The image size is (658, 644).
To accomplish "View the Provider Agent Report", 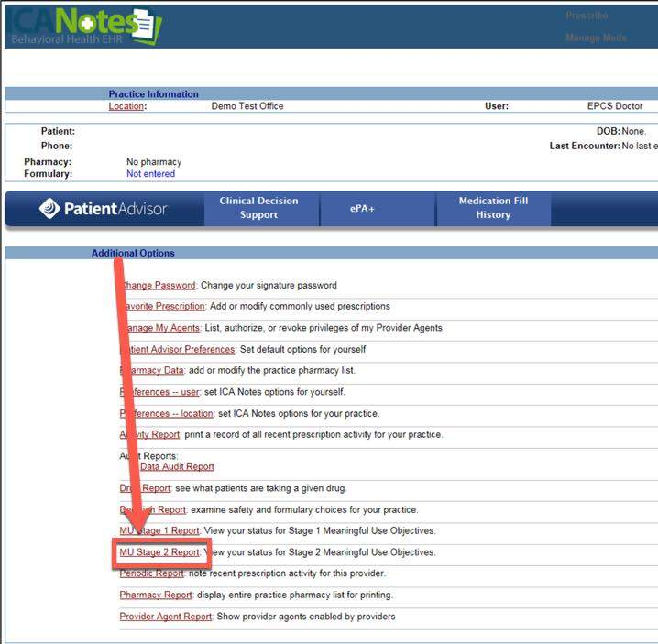I will coord(166,617).
